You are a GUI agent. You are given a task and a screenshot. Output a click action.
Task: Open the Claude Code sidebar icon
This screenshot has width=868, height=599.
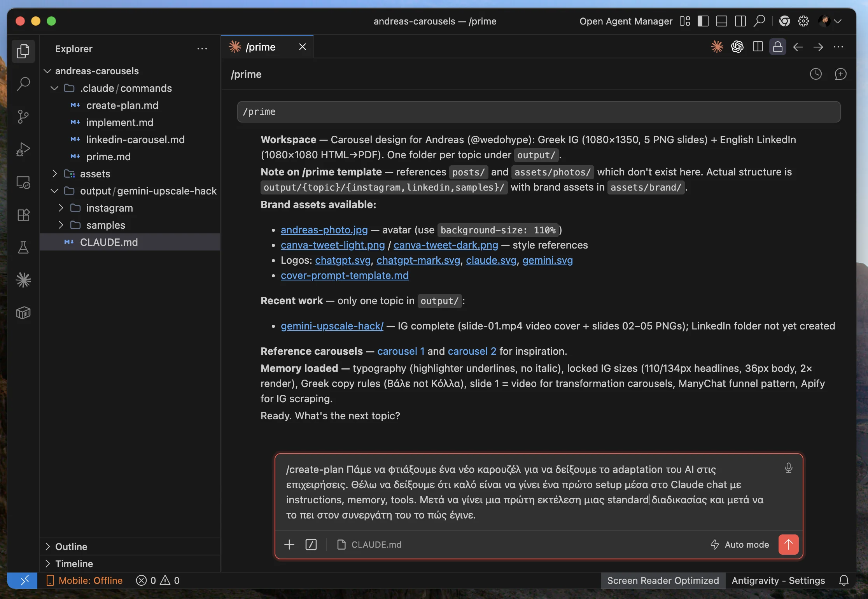pos(23,280)
